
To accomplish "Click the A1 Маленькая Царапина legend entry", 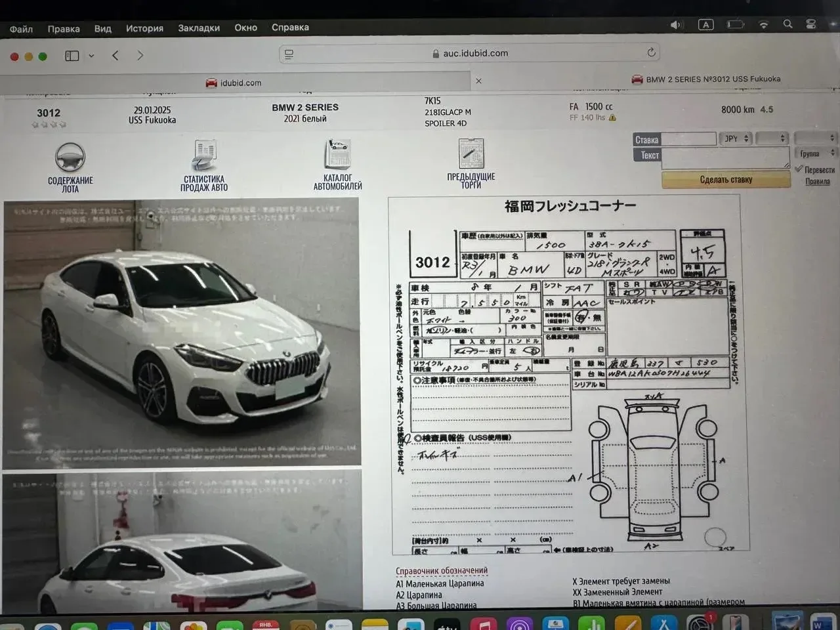I will coord(440,583).
